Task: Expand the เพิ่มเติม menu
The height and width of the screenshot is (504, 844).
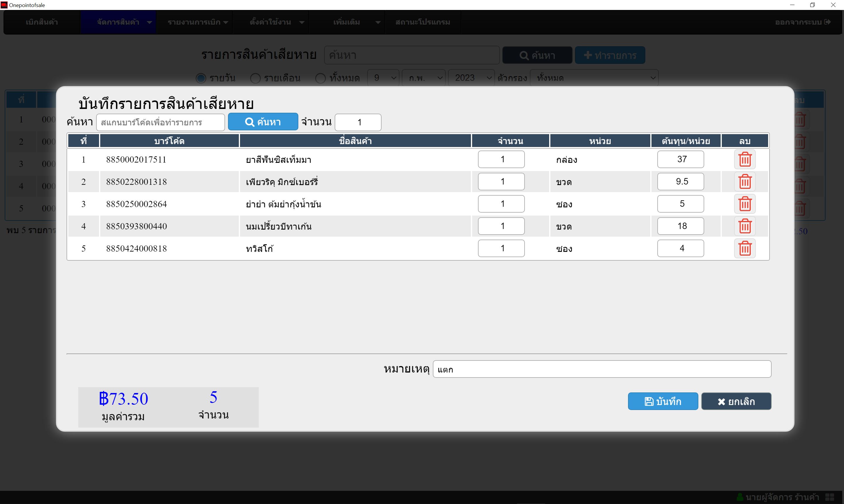Action: (347, 22)
